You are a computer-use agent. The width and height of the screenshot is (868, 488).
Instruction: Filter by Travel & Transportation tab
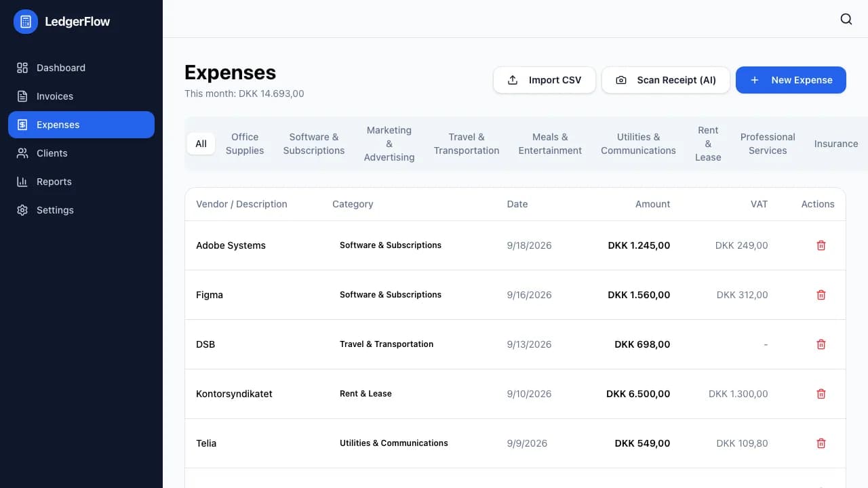467,144
